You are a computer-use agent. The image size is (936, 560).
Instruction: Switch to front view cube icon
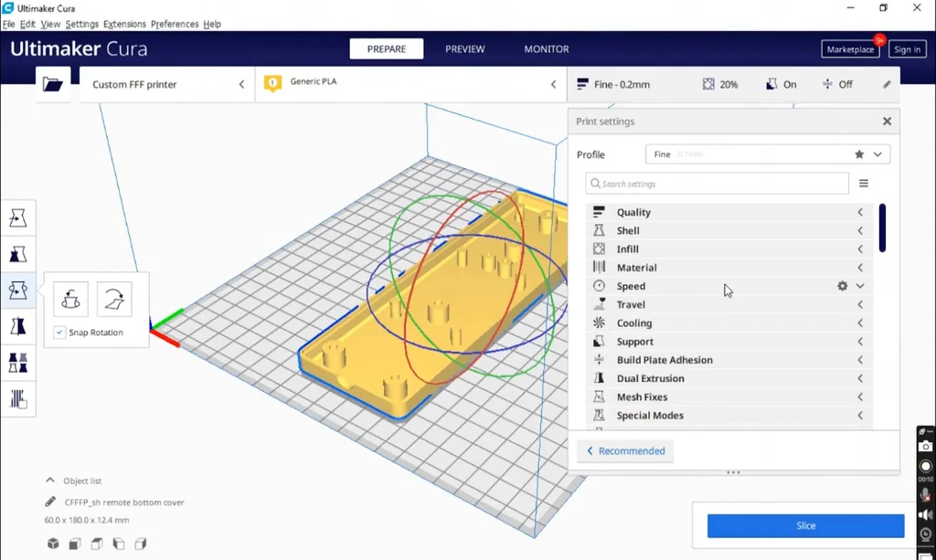75,544
